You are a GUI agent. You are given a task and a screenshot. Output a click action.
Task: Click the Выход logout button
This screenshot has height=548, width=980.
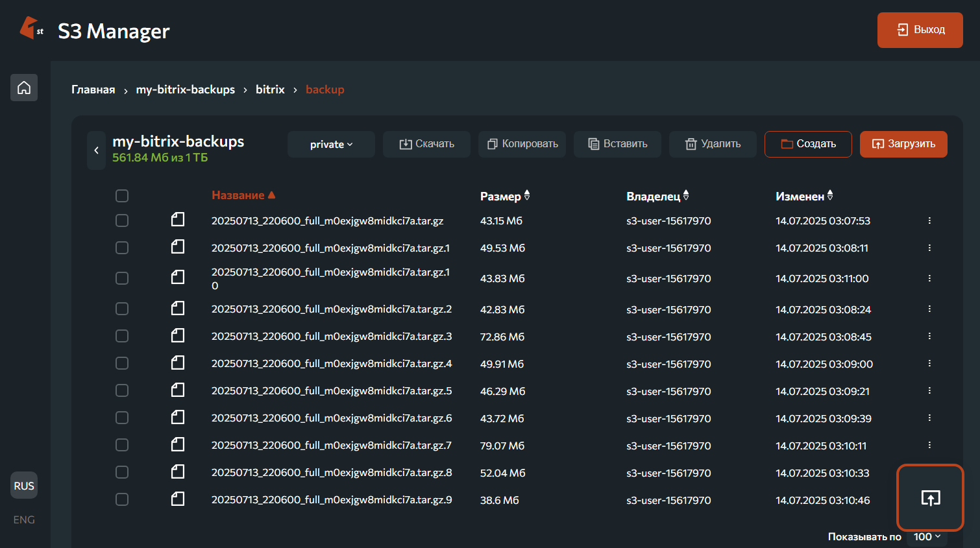pyautogui.click(x=920, y=30)
